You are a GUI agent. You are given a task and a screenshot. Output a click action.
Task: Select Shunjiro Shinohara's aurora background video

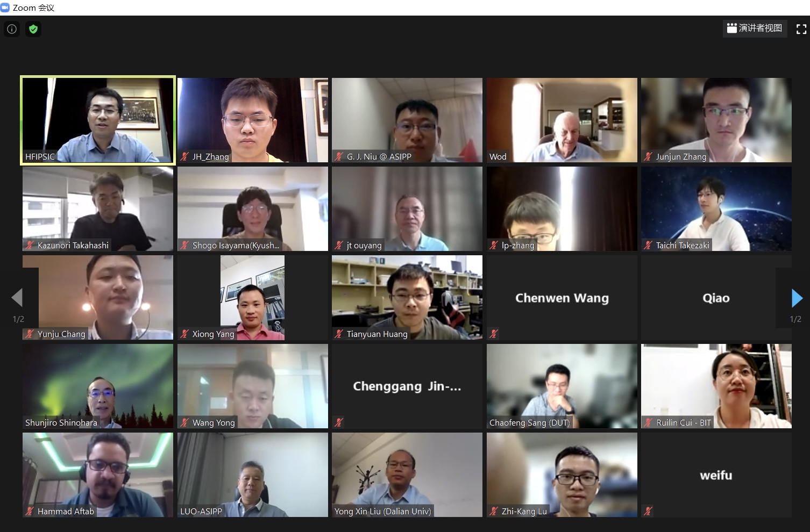98,386
